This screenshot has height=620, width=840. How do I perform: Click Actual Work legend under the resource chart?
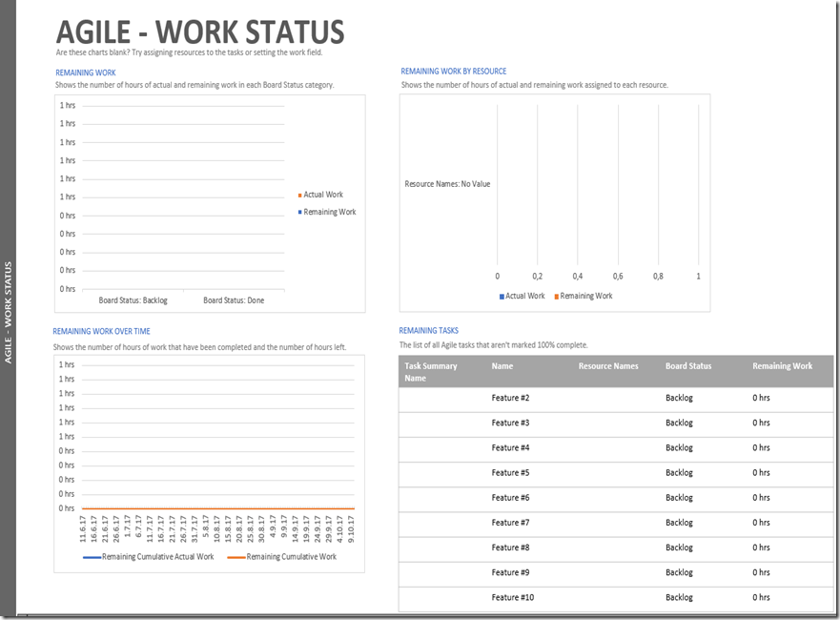(x=523, y=296)
